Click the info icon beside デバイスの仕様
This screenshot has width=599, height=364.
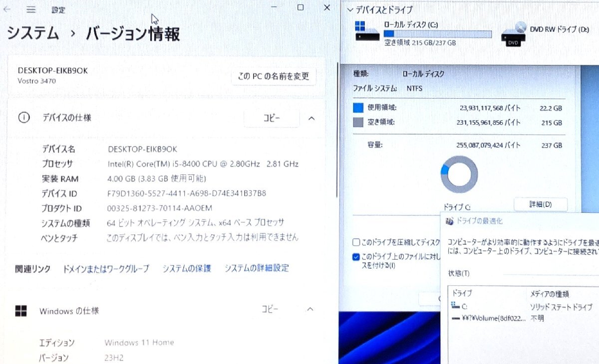click(x=23, y=118)
